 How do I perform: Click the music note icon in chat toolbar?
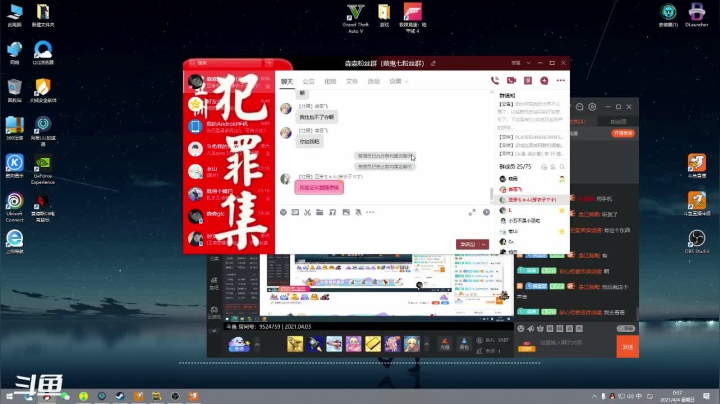pos(332,212)
